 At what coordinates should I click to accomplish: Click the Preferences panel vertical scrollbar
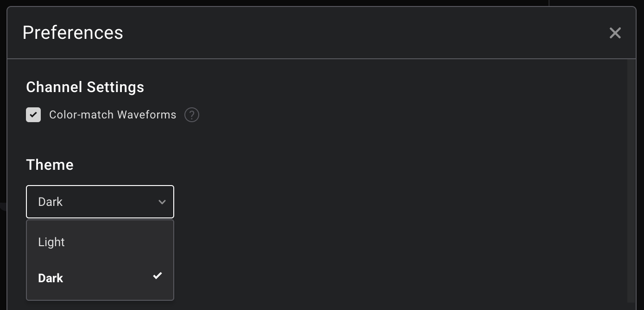(x=631, y=180)
